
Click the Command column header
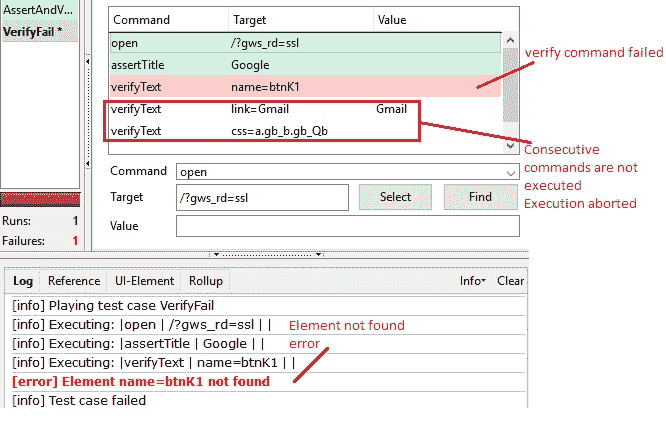tap(169, 20)
